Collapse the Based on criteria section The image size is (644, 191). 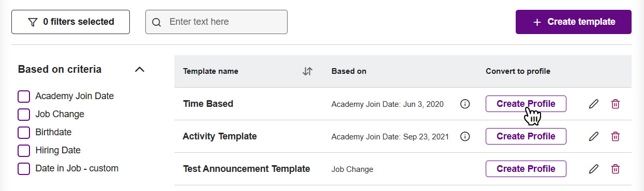click(x=140, y=69)
